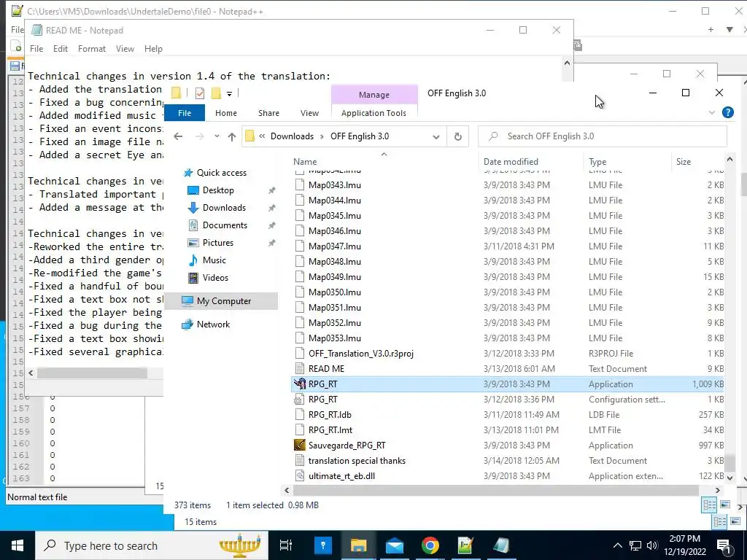The height and width of the screenshot is (560, 747).
Task: Switch to Notepad++ on the taskbar
Action: point(465,545)
